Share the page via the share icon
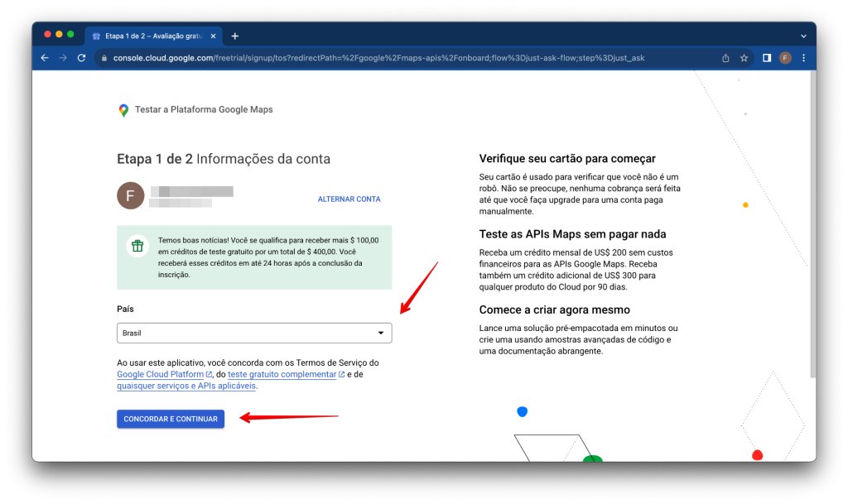The width and height of the screenshot is (848, 504). coord(725,58)
